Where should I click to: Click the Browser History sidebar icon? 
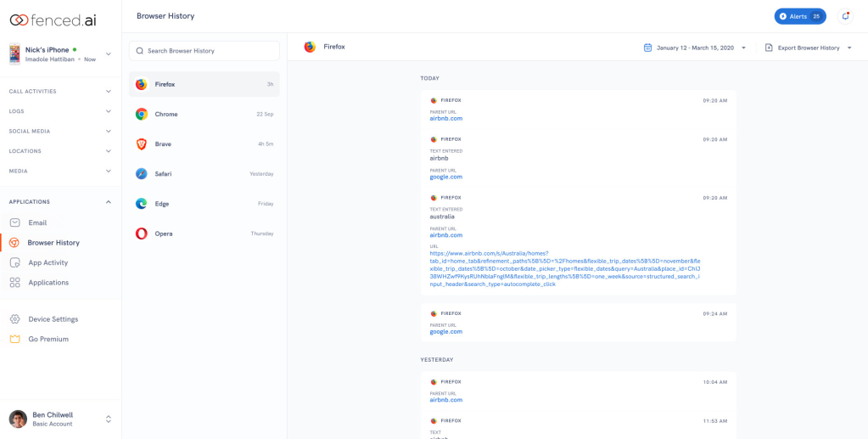(x=15, y=243)
